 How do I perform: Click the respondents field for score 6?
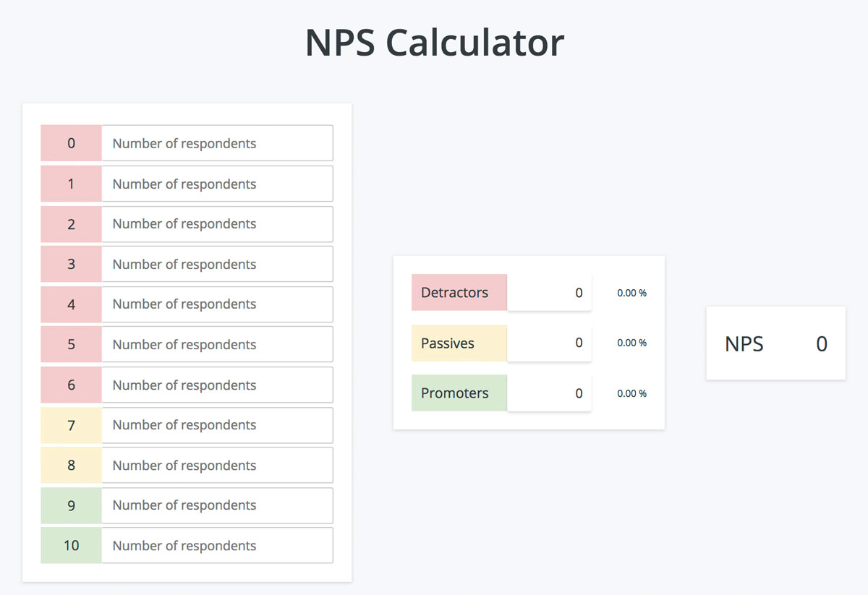(217, 385)
